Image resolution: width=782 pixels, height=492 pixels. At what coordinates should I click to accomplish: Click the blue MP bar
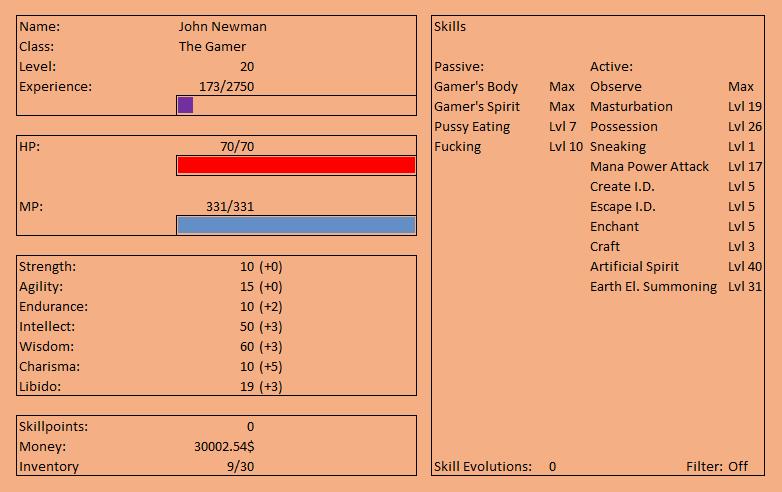coord(296,225)
